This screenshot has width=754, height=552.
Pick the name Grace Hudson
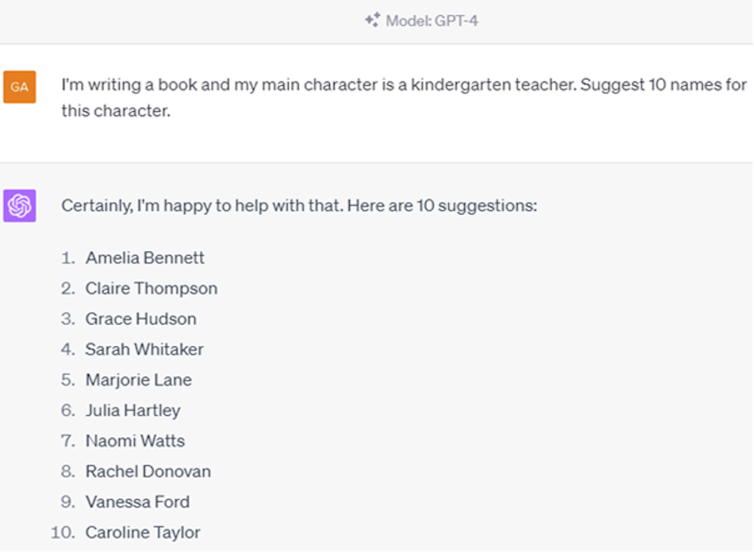tap(140, 319)
